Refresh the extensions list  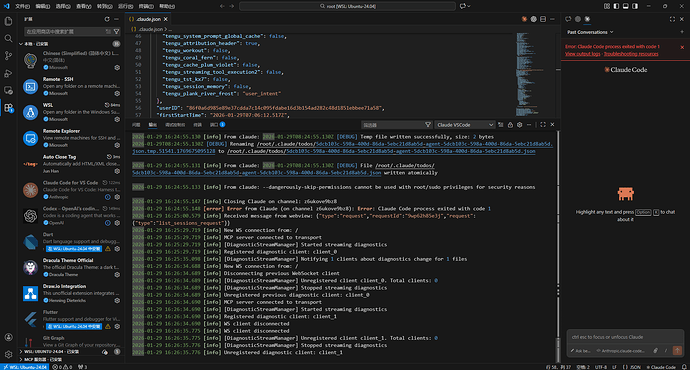(107, 19)
